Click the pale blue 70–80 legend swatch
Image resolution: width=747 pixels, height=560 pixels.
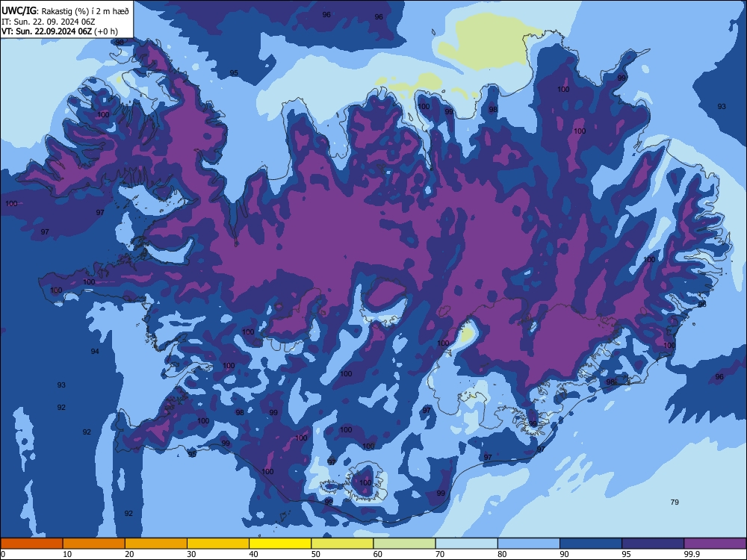466,544
